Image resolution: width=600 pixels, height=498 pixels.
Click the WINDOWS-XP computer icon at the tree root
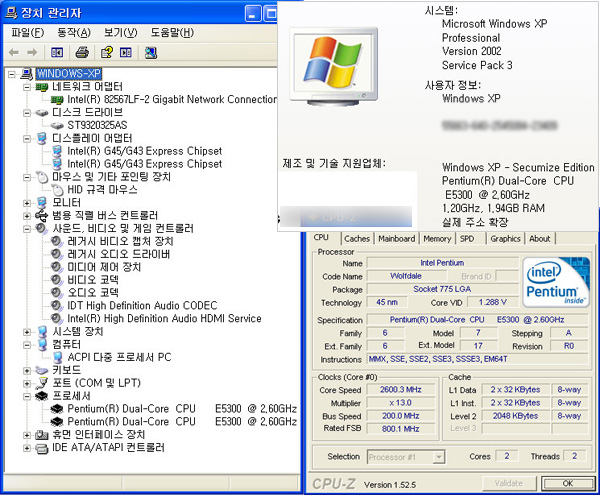[x=26, y=73]
